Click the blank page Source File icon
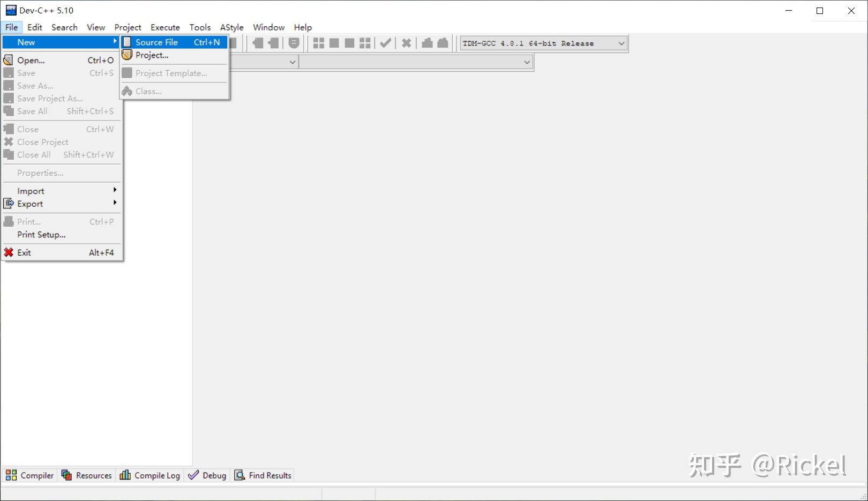This screenshot has height=501, width=868. click(x=127, y=42)
